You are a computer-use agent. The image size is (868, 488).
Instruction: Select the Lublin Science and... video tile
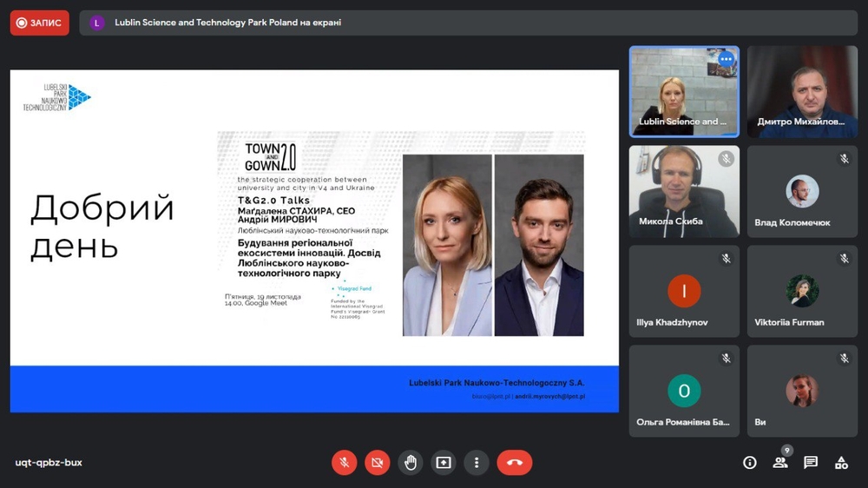coord(684,91)
